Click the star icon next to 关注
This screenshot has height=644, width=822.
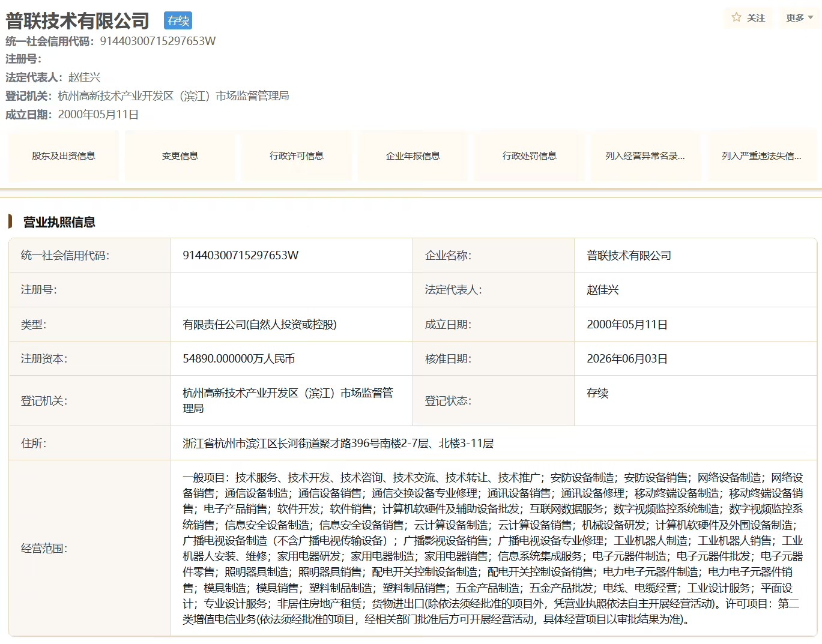pyautogui.click(x=736, y=17)
